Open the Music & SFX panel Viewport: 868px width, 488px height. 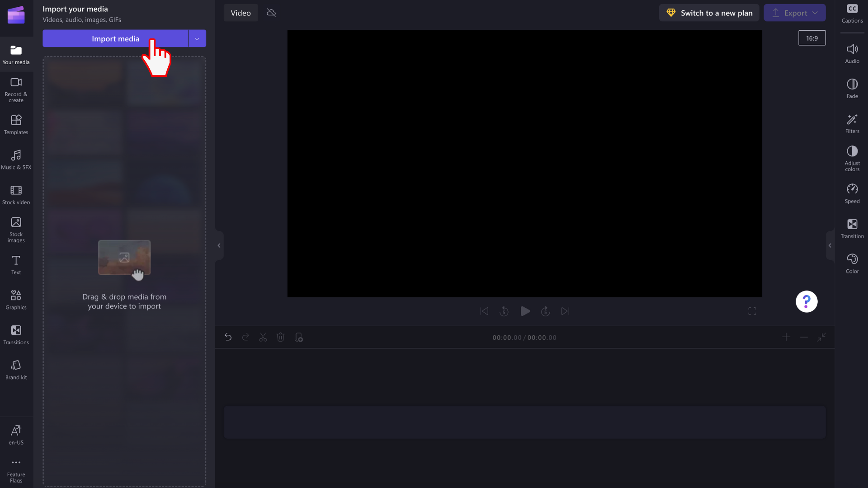click(16, 159)
